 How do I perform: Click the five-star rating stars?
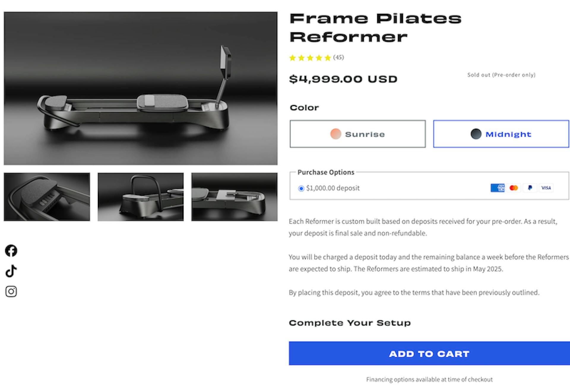click(x=310, y=58)
